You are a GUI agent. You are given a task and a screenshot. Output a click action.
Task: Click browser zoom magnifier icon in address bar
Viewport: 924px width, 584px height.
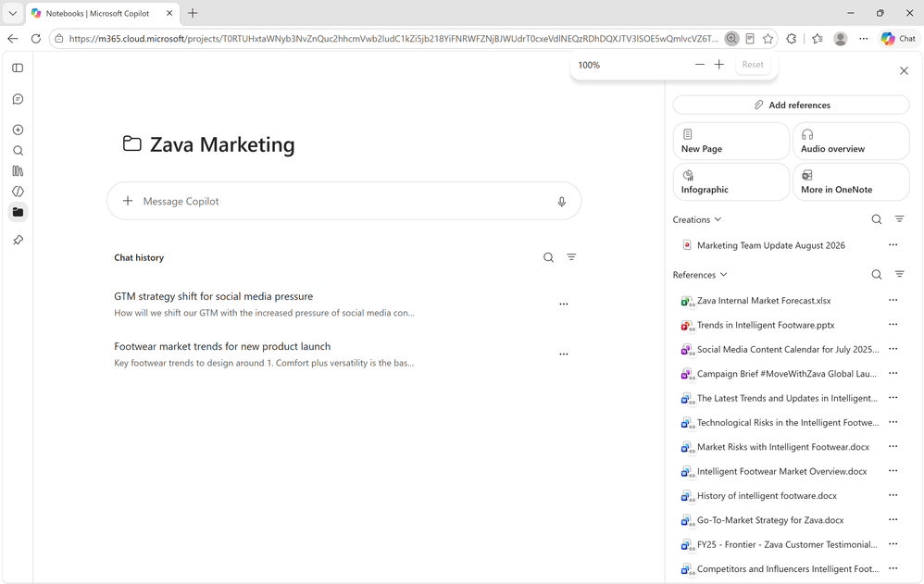(x=731, y=38)
